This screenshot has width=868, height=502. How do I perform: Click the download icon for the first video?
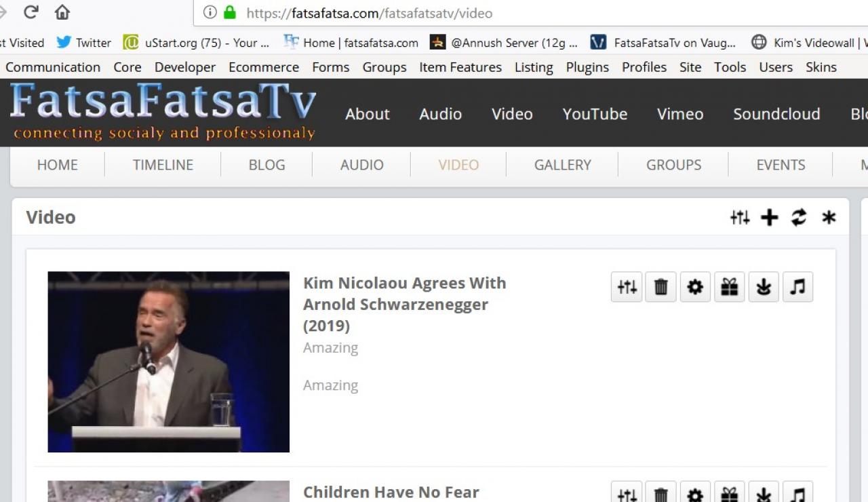764,288
